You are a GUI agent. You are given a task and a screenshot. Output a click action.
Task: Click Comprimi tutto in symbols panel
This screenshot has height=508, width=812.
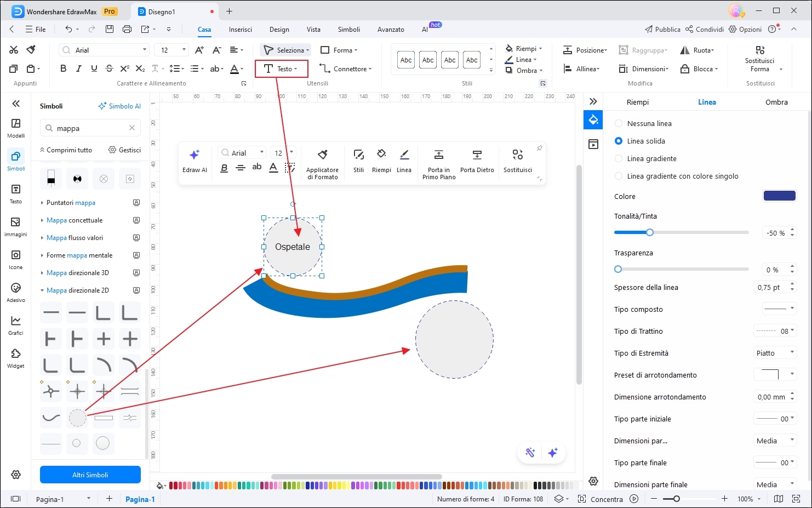click(66, 150)
